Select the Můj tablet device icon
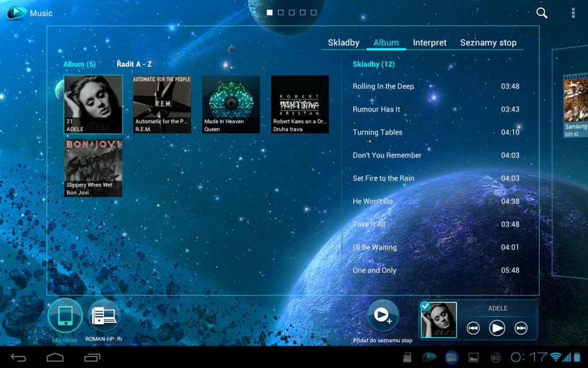The image size is (588, 368). 65,316
